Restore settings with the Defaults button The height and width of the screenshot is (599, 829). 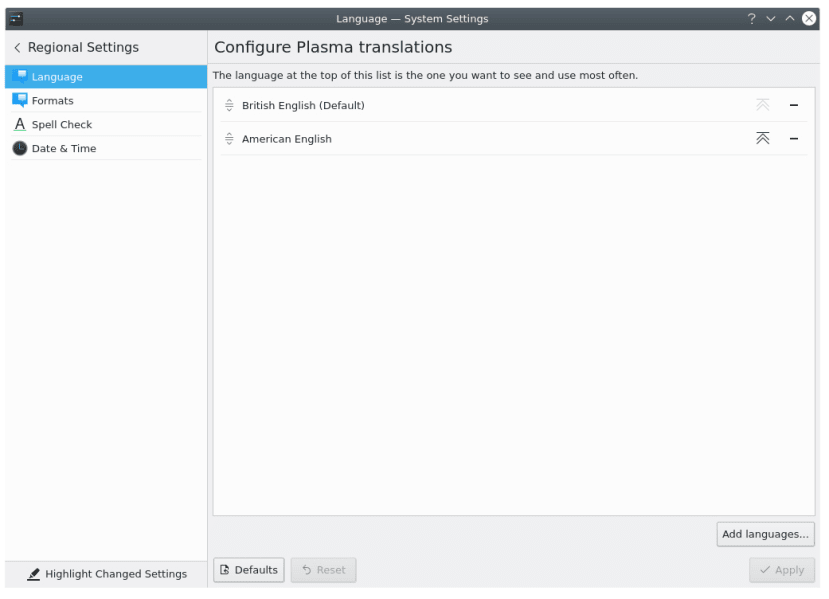[x=248, y=570]
